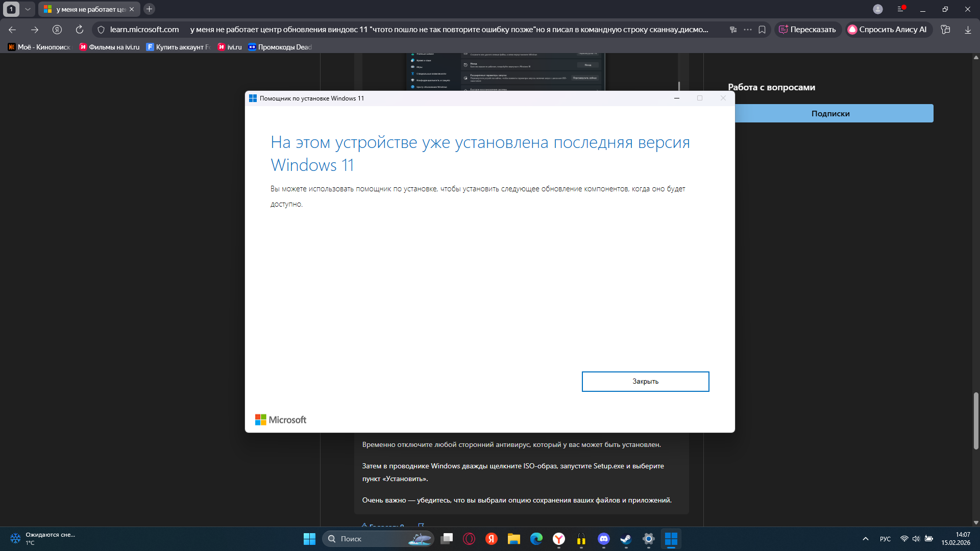
Task: Switch the 'РУС' input language indicator
Action: tap(886, 539)
